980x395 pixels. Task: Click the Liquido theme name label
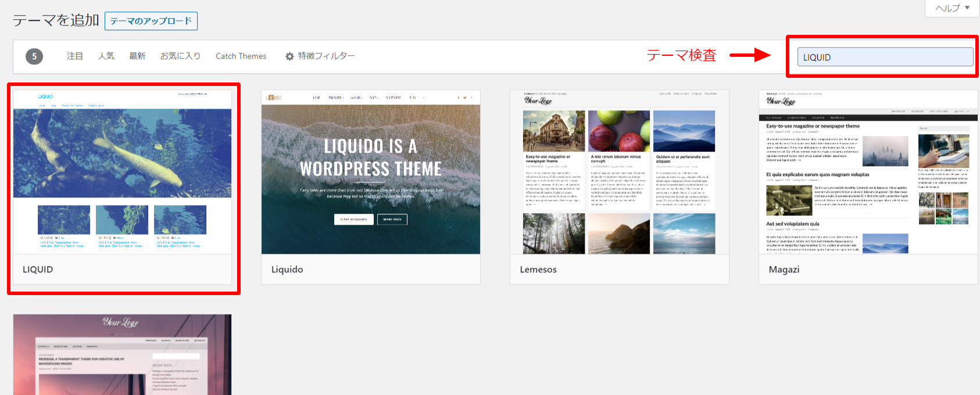[287, 270]
